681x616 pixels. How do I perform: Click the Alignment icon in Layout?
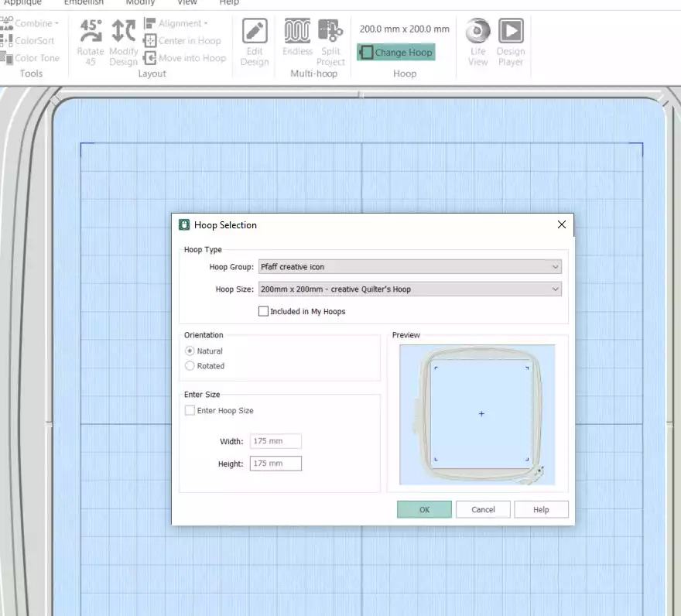click(x=149, y=23)
